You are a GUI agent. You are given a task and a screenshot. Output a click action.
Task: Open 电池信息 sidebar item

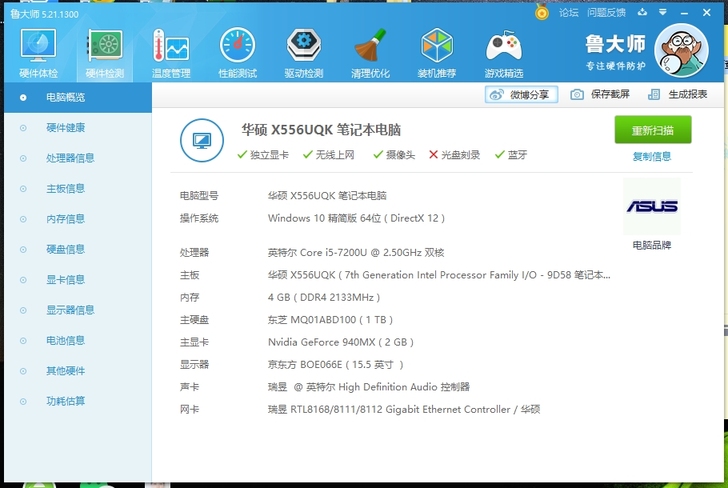[78, 341]
